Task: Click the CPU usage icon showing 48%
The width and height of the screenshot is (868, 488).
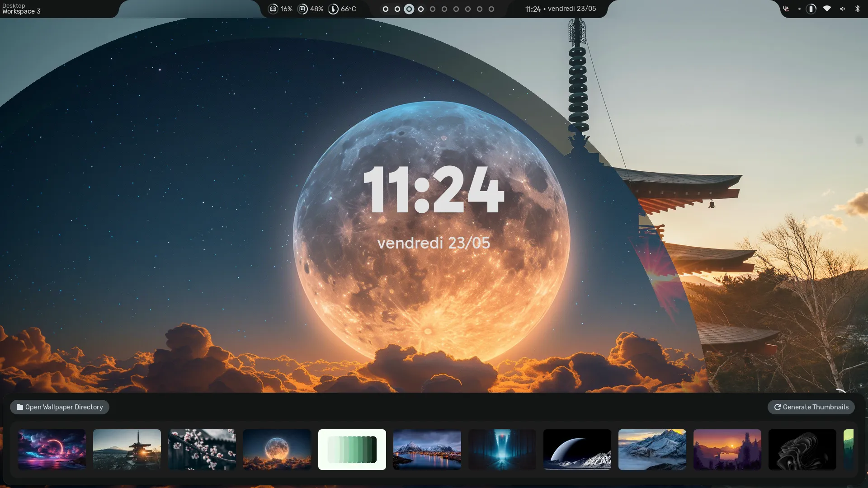Action: (x=302, y=9)
